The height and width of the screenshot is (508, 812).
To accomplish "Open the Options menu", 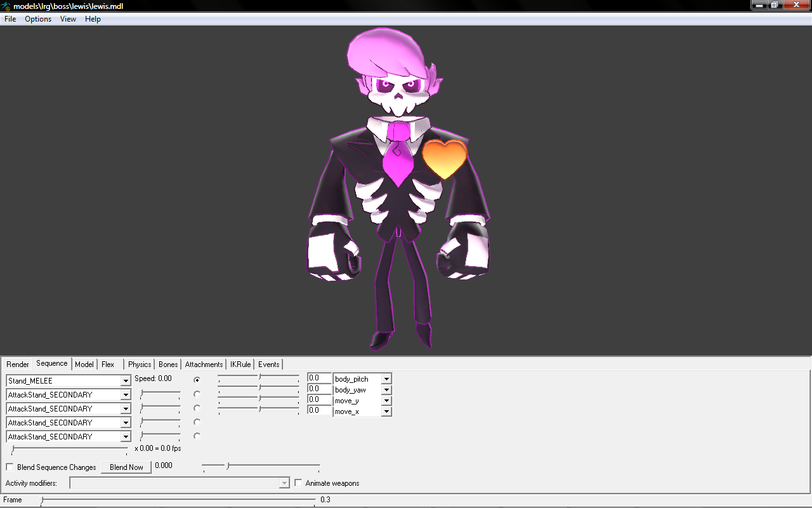I will pyautogui.click(x=38, y=19).
